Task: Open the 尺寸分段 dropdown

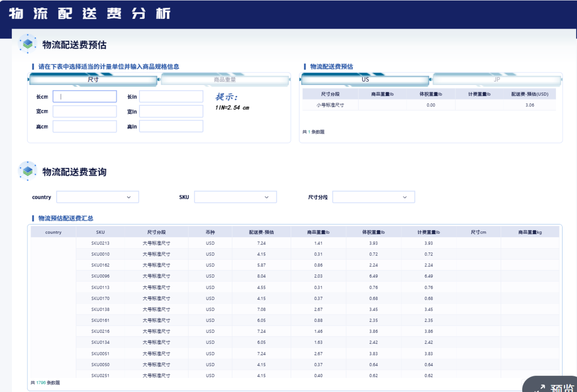Action: (x=374, y=197)
